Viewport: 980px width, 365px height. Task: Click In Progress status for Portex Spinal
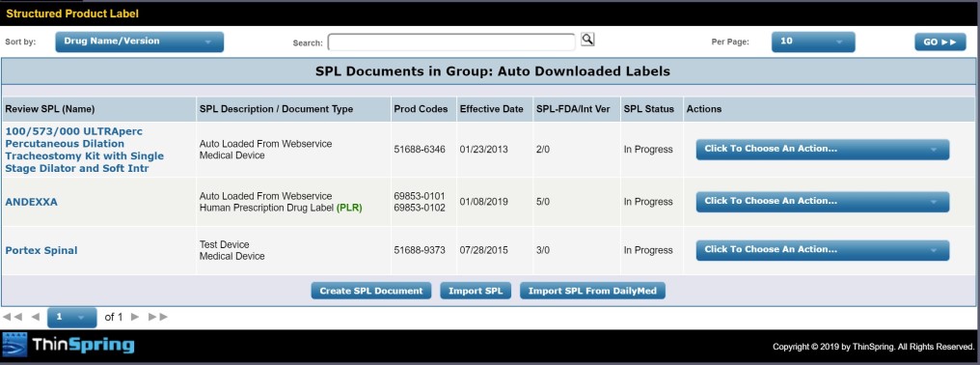(x=648, y=250)
